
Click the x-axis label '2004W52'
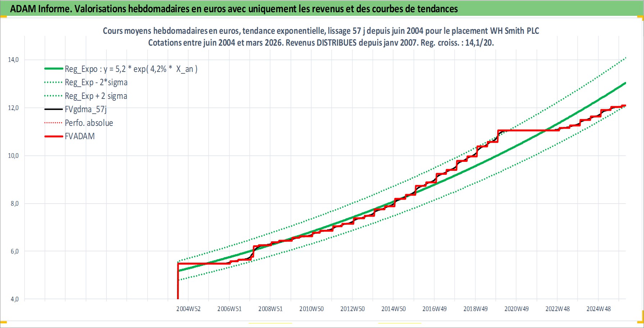click(188, 309)
